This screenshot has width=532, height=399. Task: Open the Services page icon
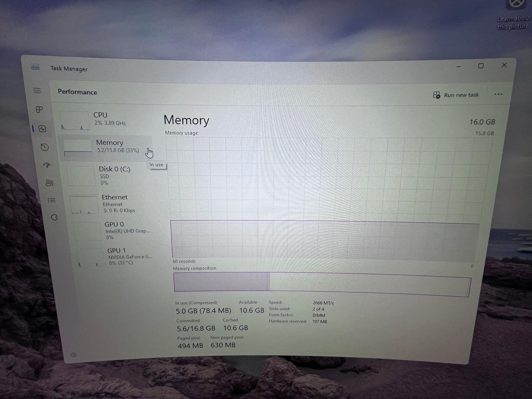54,217
